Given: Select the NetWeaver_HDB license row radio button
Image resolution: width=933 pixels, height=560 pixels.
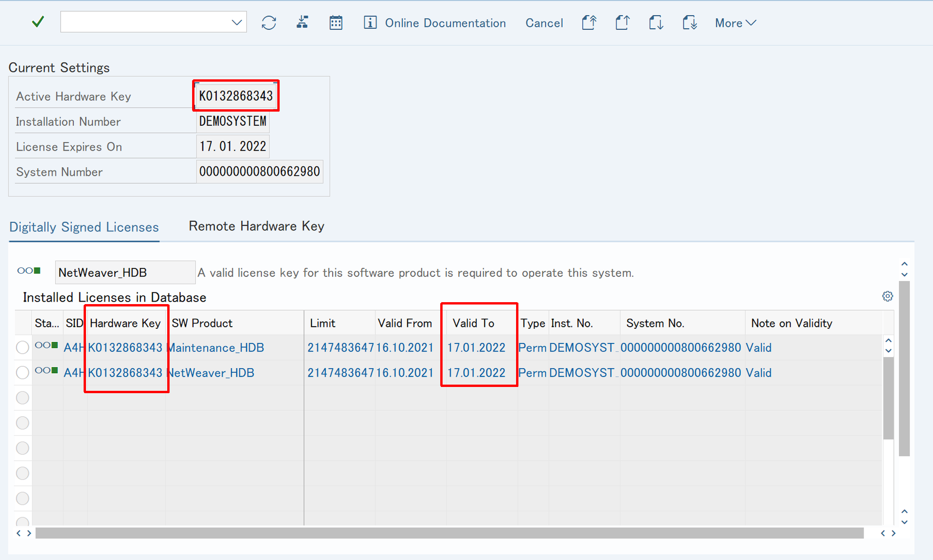Looking at the screenshot, I should [23, 373].
